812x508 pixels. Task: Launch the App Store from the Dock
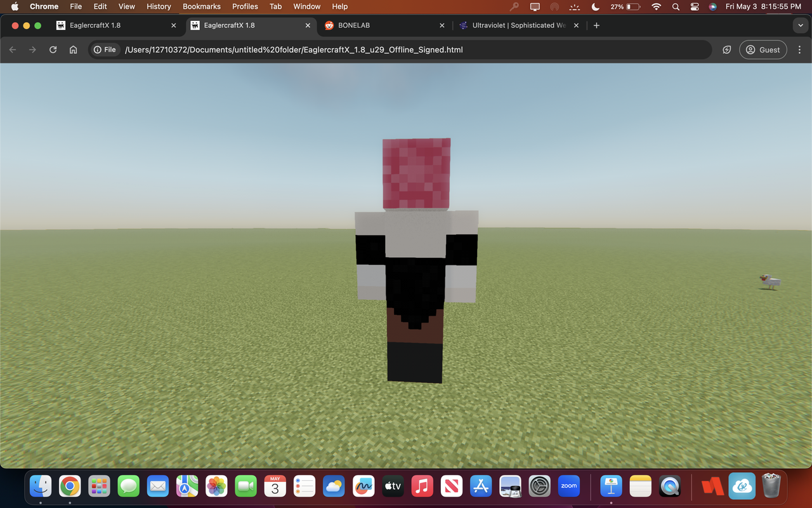coord(481,486)
